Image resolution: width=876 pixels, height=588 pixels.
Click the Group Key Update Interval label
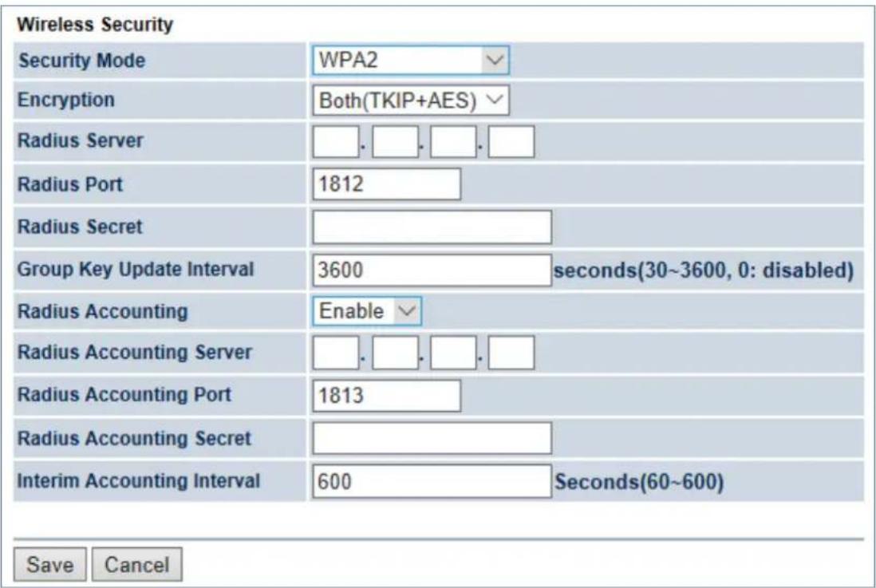click(136, 270)
